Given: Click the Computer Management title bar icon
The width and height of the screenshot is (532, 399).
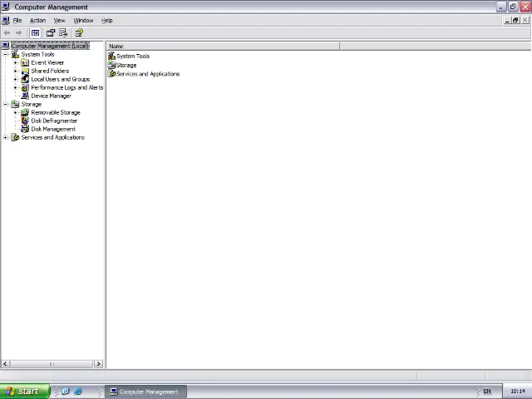Looking at the screenshot, I should 6,7.
